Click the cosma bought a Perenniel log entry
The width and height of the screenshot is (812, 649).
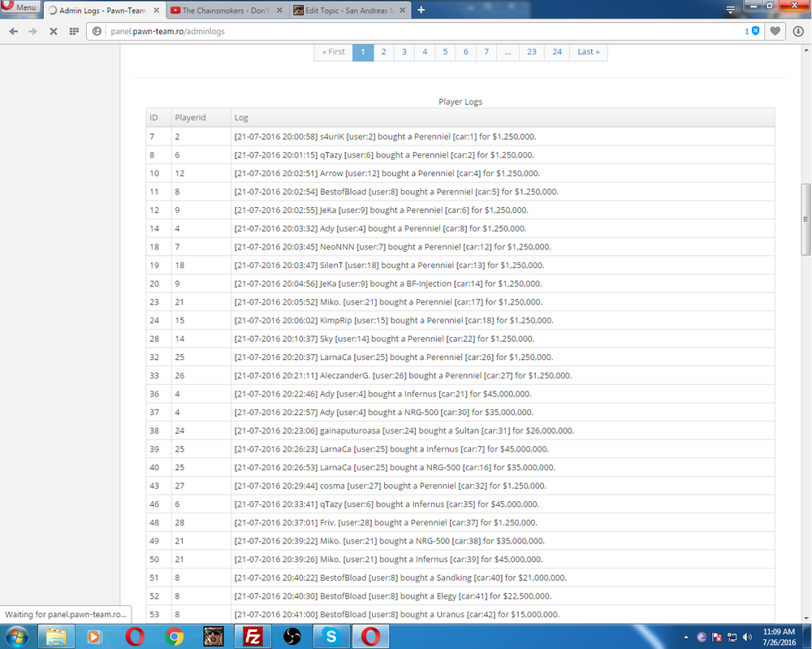coord(391,486)
